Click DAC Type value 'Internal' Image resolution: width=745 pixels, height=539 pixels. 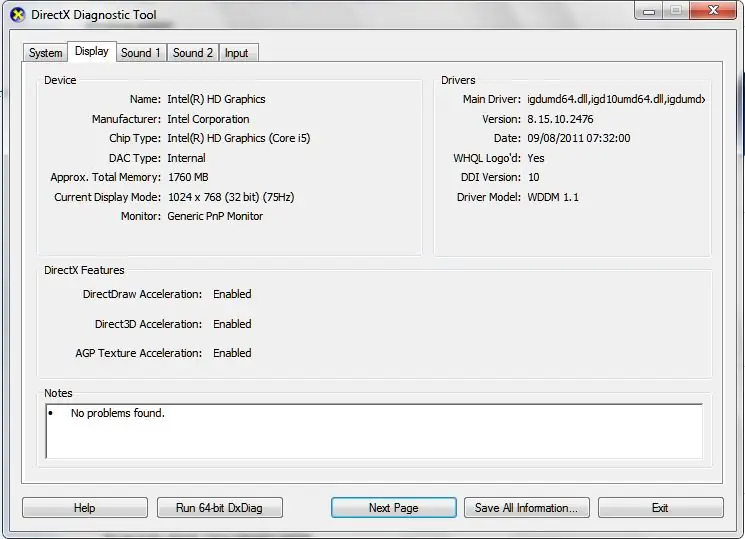(x=186, y=158)
